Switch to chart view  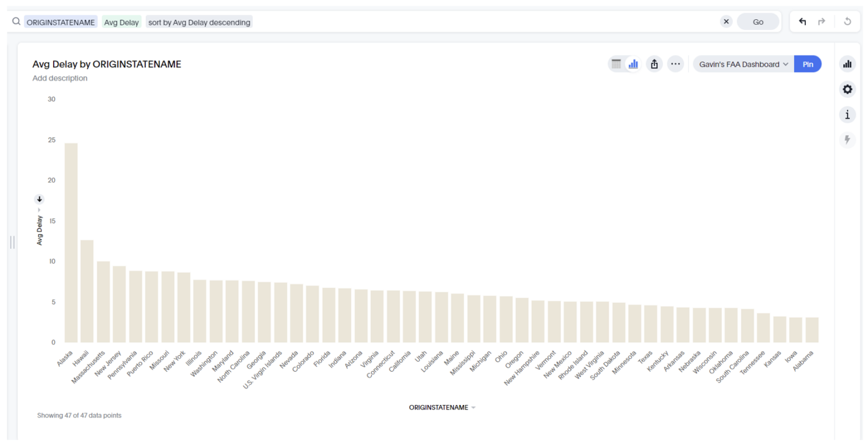(x=633, y=64)
